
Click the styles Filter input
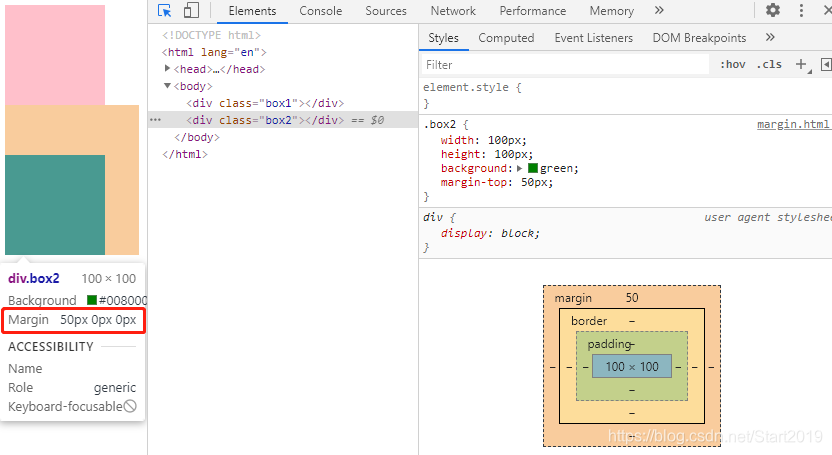(x=565, y=65)
